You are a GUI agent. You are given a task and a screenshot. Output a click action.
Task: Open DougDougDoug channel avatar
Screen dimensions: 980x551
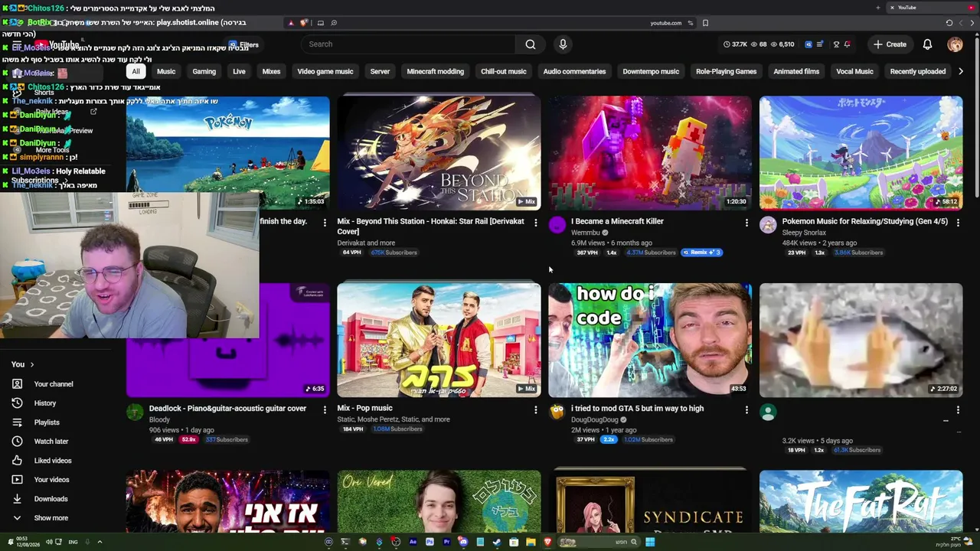pos(557,412)
